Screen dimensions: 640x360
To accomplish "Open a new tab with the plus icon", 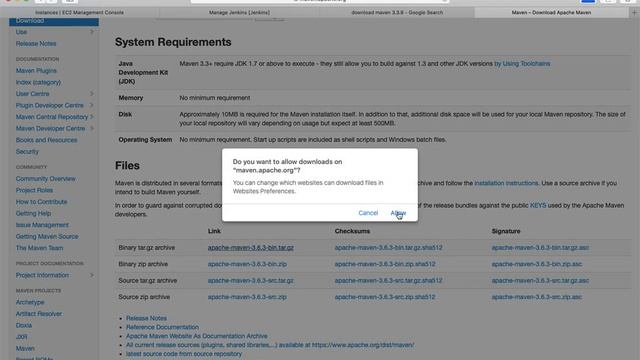I will click(634, 13).
